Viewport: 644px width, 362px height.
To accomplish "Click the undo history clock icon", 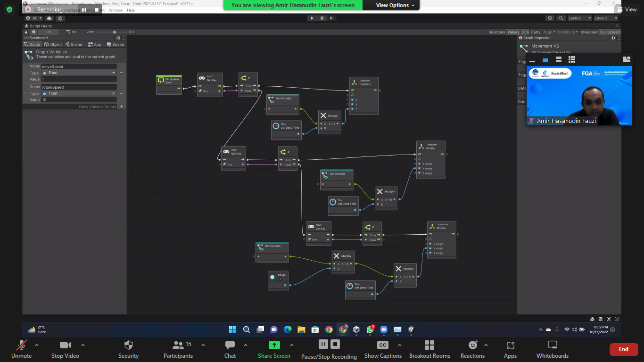I will (550, 18).
